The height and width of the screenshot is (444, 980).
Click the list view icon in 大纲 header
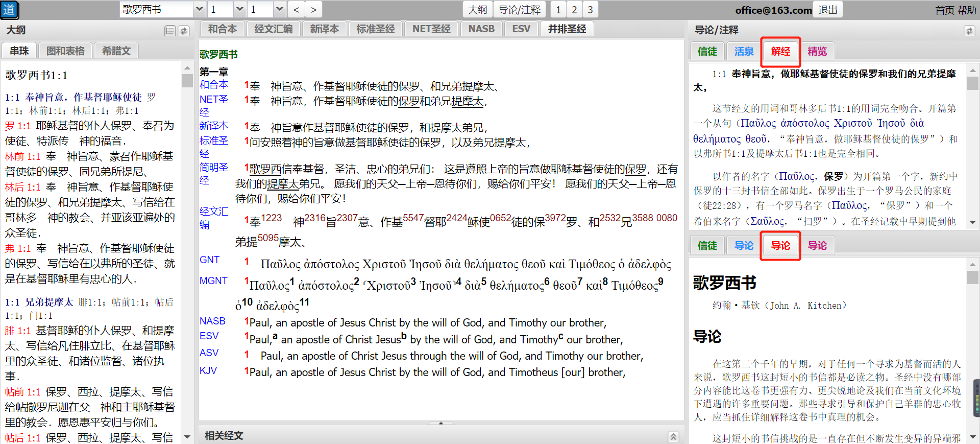click(x=170, y=31)
